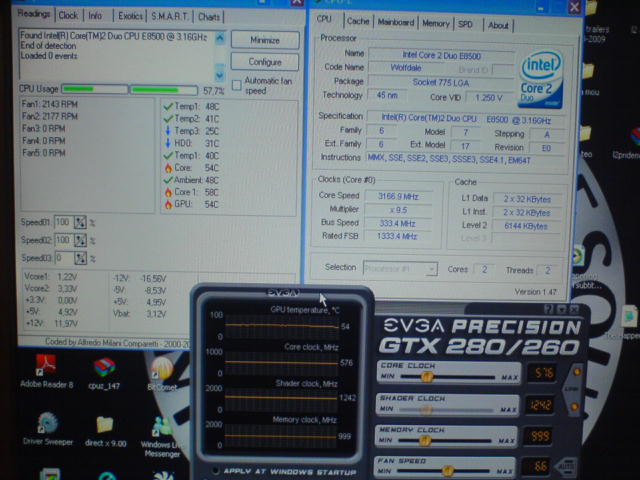Click the flame icon next to Core: 54C

tap(168, 168)
